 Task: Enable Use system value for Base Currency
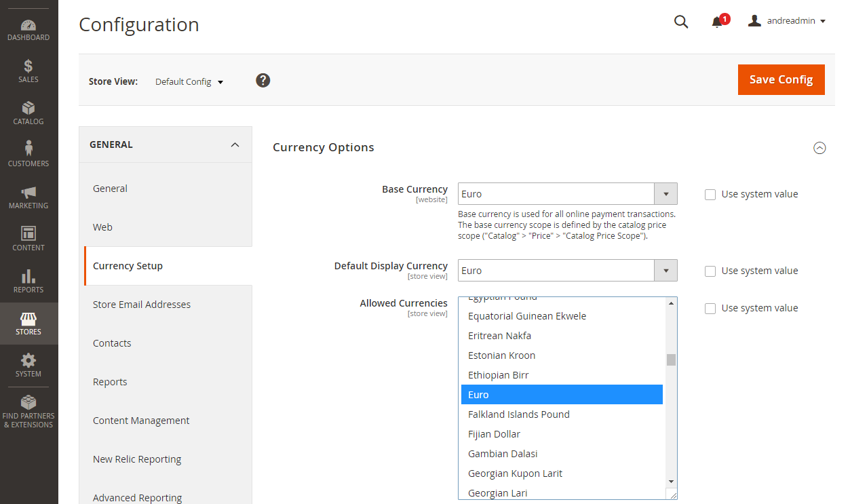click(710, 195)
